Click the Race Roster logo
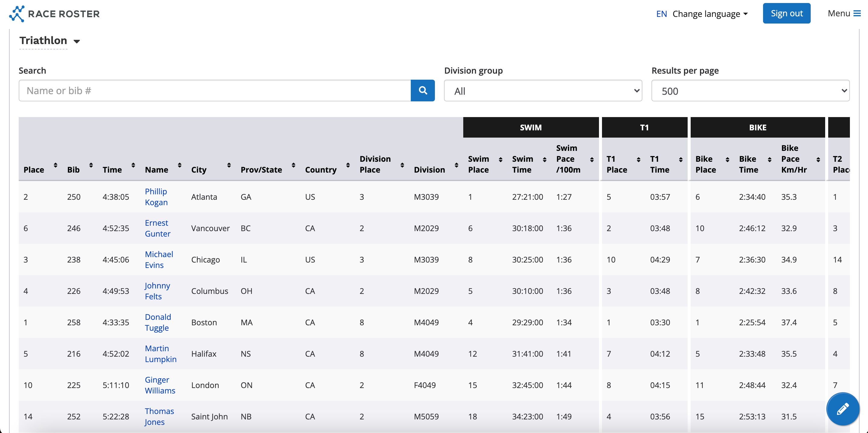This screenshot has width=868, height=433. tap(54, 14)
